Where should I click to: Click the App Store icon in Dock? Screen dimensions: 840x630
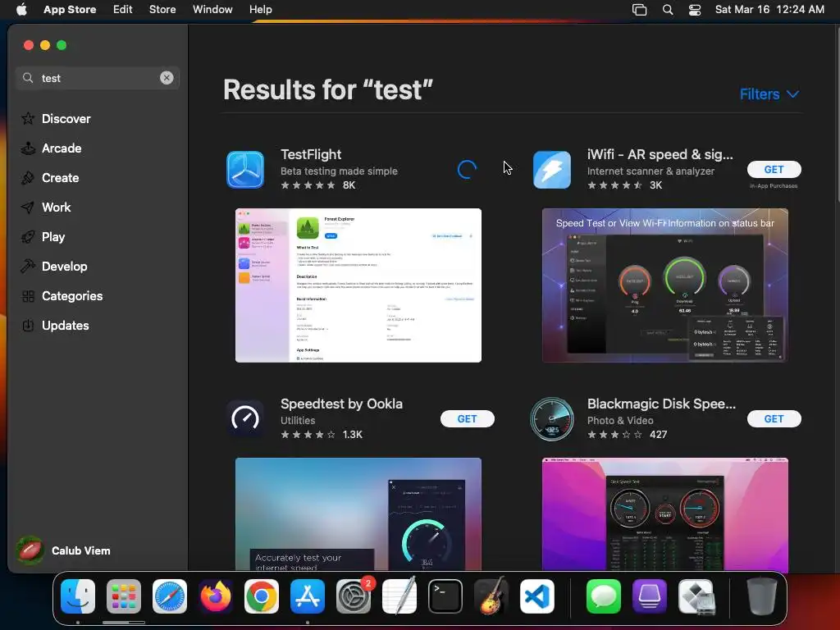tap(308, 596)
